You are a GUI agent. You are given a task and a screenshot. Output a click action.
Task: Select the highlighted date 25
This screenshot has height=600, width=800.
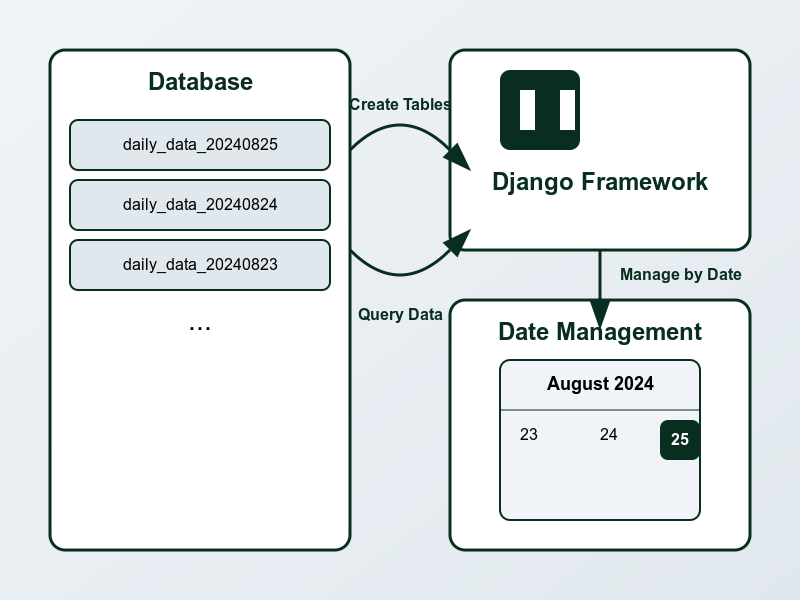[x=680, y=440]
